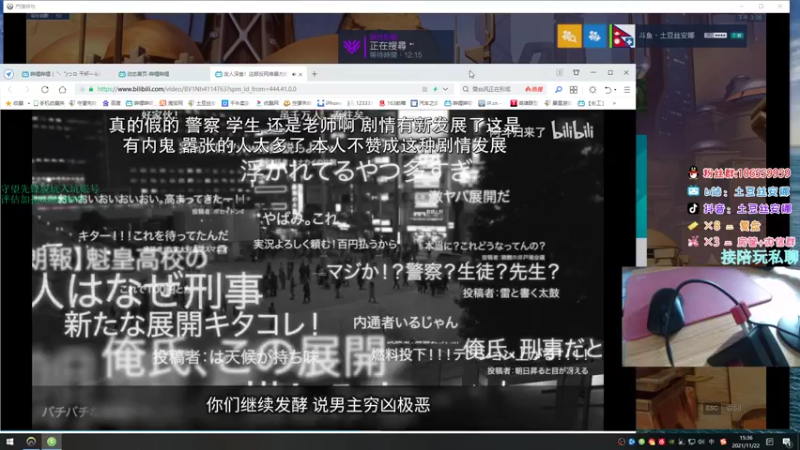Click the skin/shirt icon in title bar

coord(576,73)
